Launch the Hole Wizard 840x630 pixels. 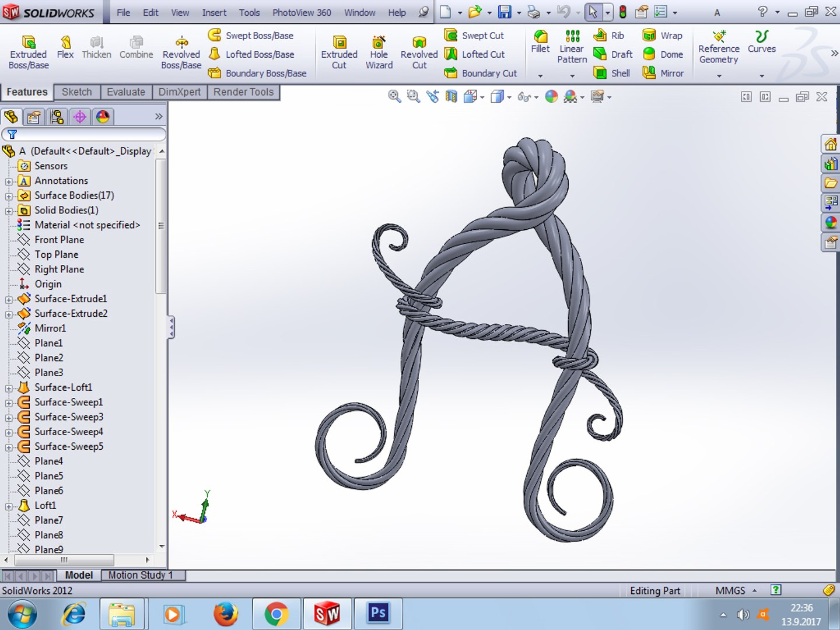click(x=379, y=52)
